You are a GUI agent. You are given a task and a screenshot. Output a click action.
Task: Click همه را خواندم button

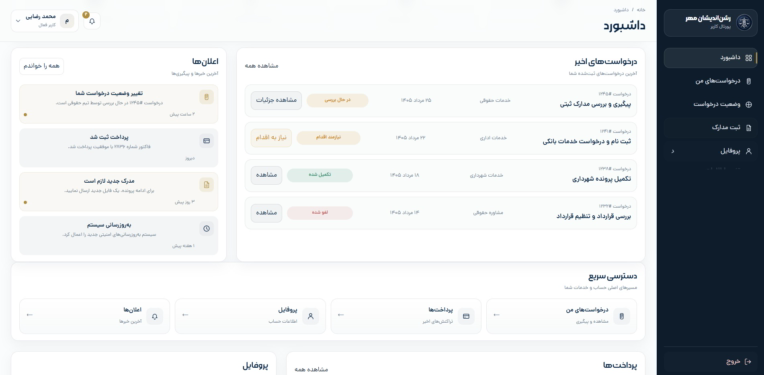coord(41,66)
